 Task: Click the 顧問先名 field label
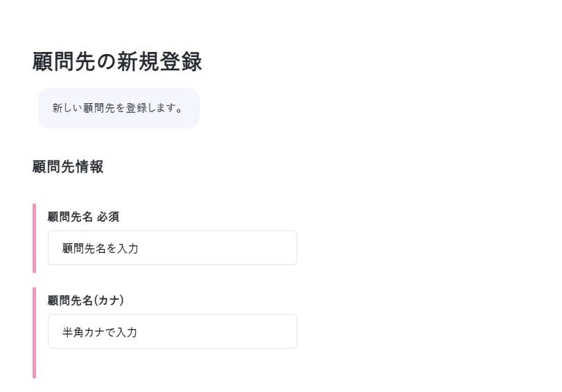(70, 217)
